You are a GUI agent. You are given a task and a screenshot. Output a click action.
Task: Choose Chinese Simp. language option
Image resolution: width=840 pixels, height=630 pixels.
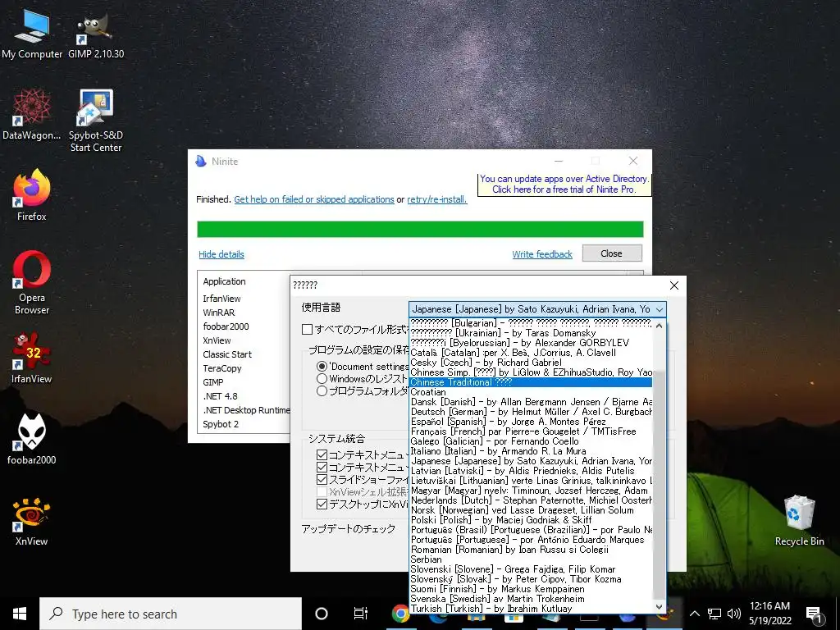531,372
